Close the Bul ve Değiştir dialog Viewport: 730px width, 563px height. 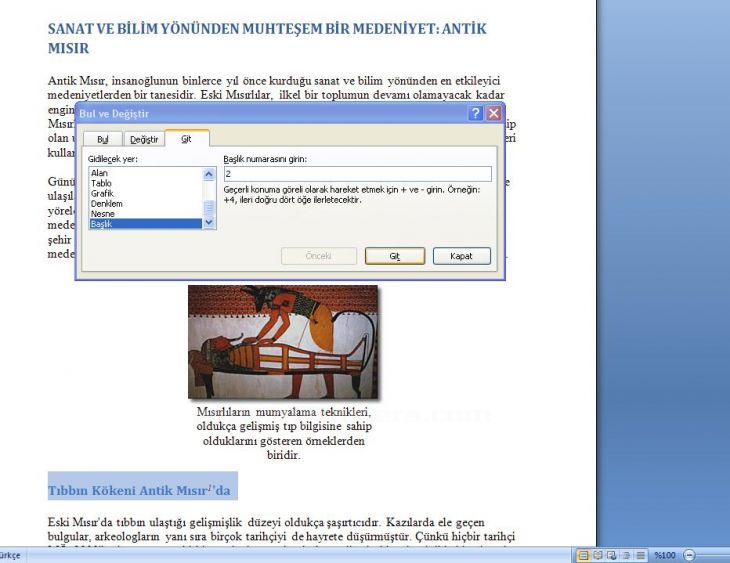pyautogui.click(x=493, y=113)
